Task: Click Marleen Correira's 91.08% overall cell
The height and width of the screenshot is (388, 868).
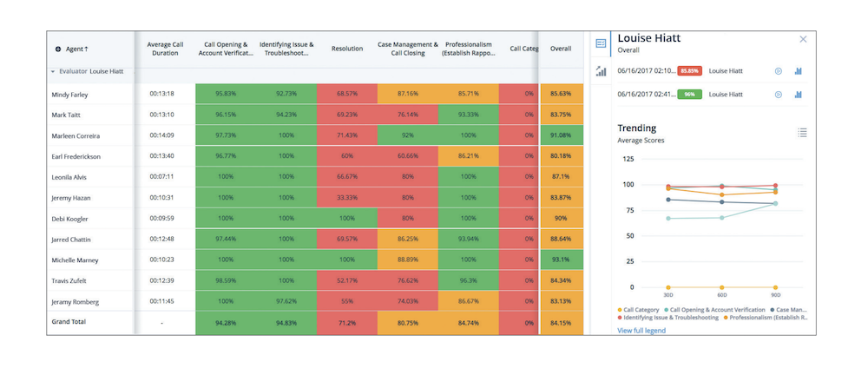Action: tap(561, 135)
